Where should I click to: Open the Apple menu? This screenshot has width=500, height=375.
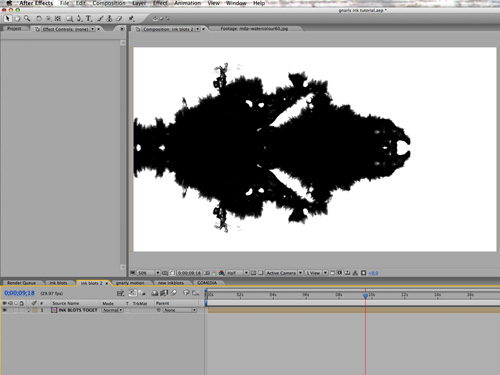pos(9,3)
